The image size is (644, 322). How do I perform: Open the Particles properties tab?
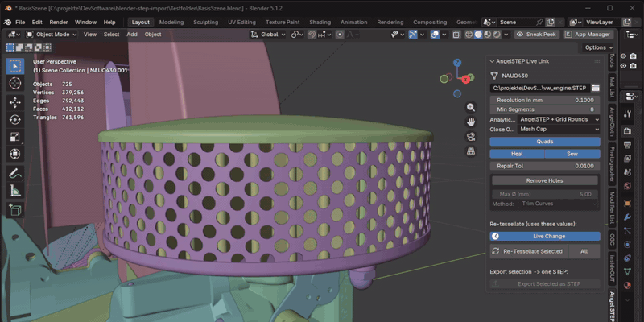(x=627, y=231)
